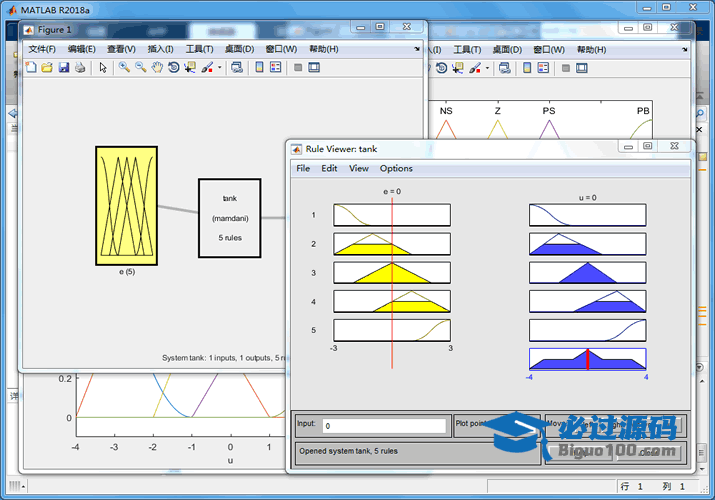Click 'Opened system tank, 5 rules' status text
The width and height of the screenshot is (715, 500).
[x=348, y=451]
